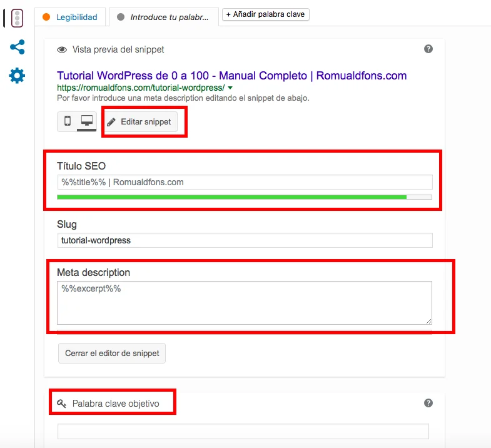
Task: Click into the Meta description textarea
Action: click(244, 302)
